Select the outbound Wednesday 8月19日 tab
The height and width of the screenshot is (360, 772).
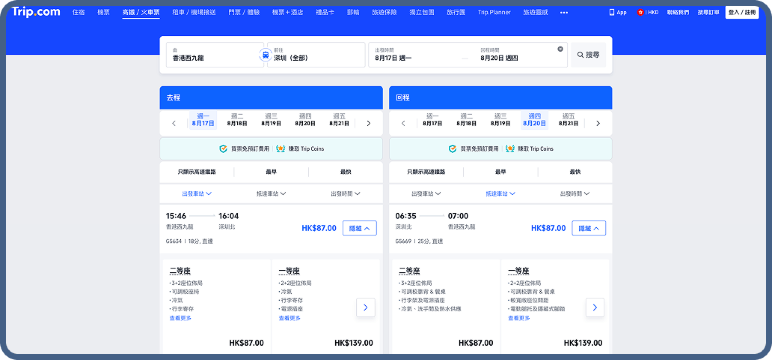coord(271,120)
